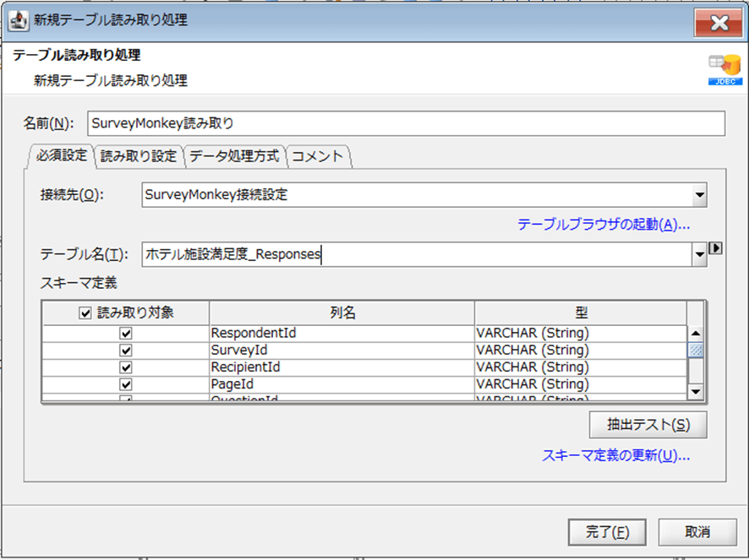749x560 pixels.
Task: Click the schema table scrollbar thumb
Action: click(696, 350)
